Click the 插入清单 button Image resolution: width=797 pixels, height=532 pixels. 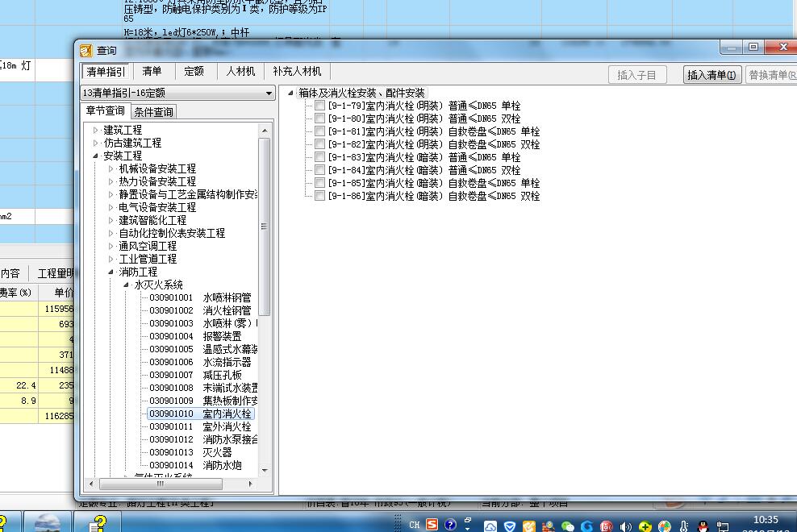(711, 75)
